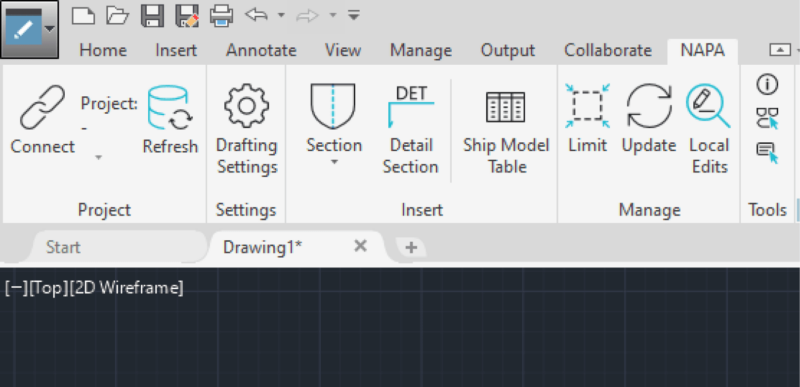Click the Connect chain-link icon
This screenshot has height=387, width=800.
pyautogui.click(x=42, y=107)
